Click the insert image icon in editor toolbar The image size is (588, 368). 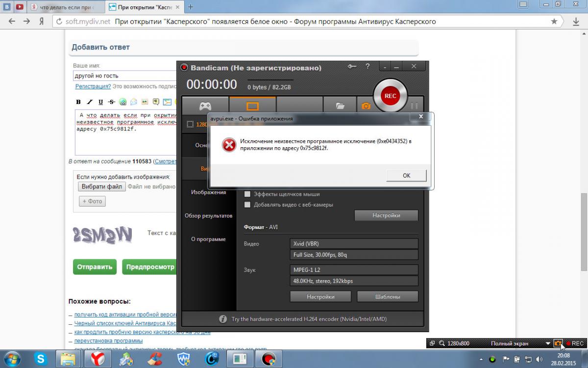(x=145, y=102)
